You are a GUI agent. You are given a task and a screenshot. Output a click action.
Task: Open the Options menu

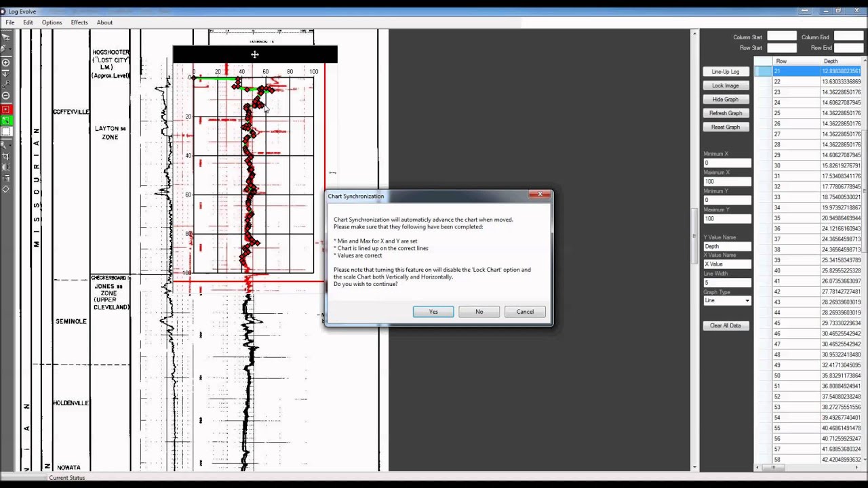52,22
